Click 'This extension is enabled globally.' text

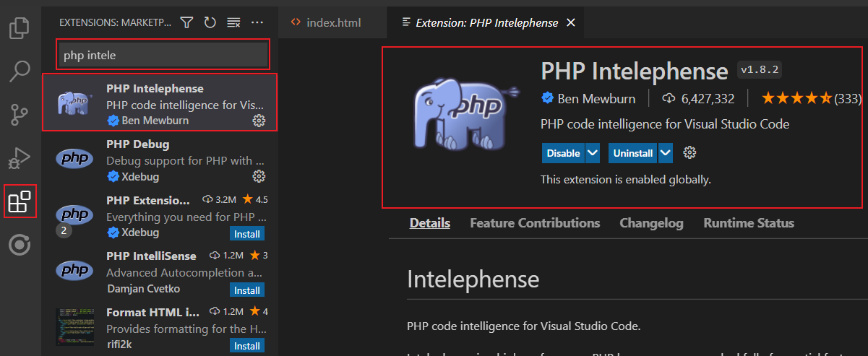[x=626, y=179]
